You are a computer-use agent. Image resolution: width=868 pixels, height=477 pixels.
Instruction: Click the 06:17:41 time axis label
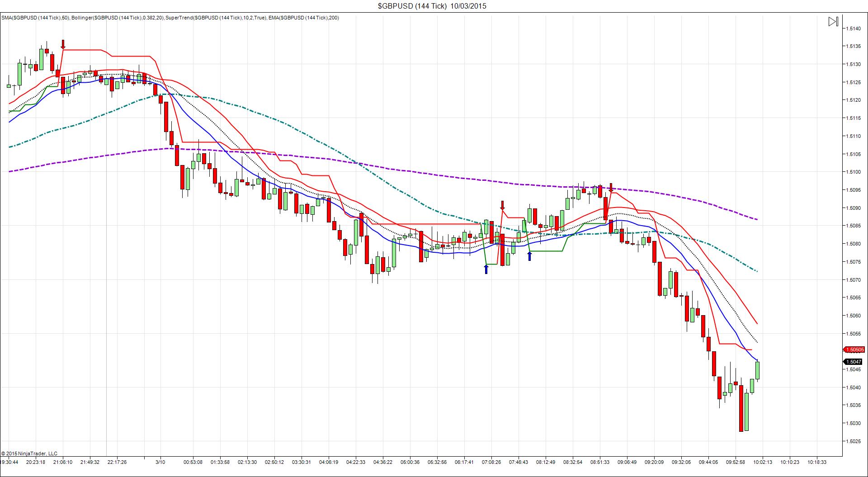[x=464, y=462]
